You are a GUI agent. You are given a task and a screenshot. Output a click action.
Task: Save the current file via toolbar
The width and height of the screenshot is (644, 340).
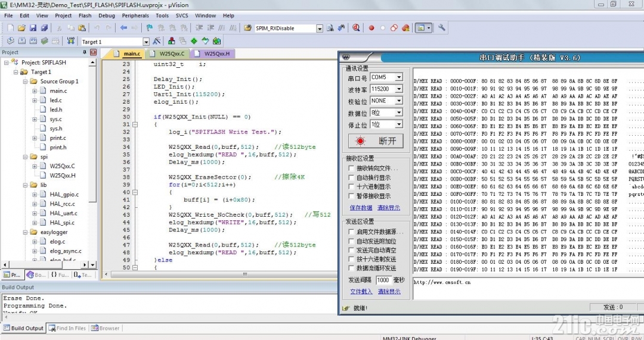click(x=33, y=28)
